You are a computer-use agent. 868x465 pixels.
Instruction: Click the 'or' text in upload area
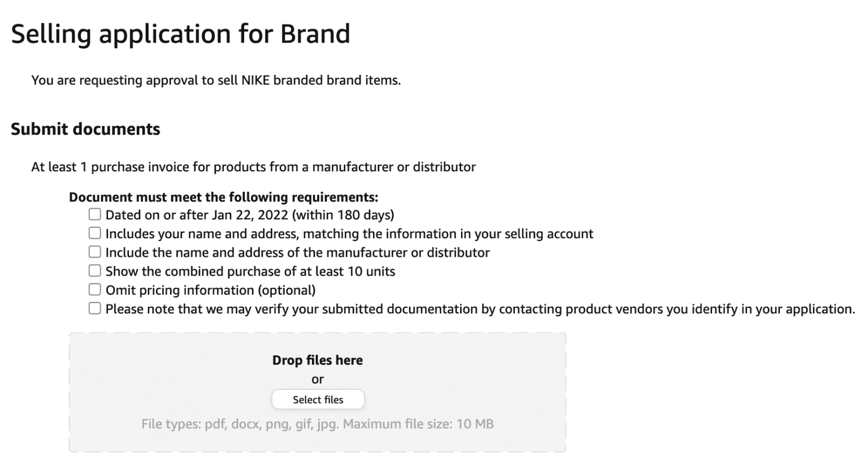[318, 380]
